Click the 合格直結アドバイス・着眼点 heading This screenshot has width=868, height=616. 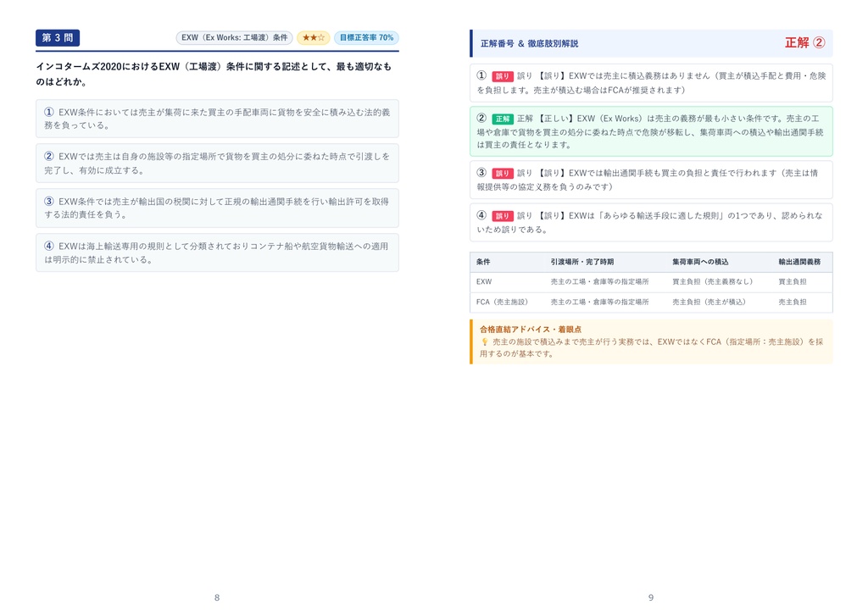tap(531, 330)
